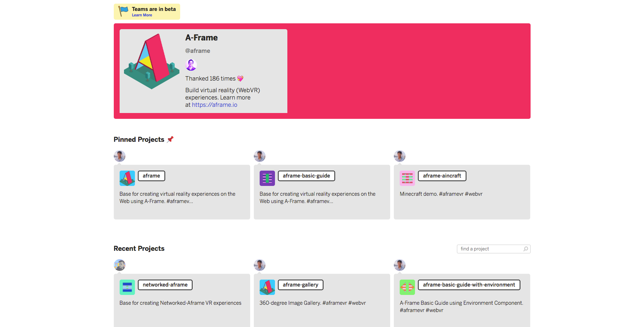This screenshot has width=644, height=327.
Task: Focus the find a project search field
Action: [493, 249]
